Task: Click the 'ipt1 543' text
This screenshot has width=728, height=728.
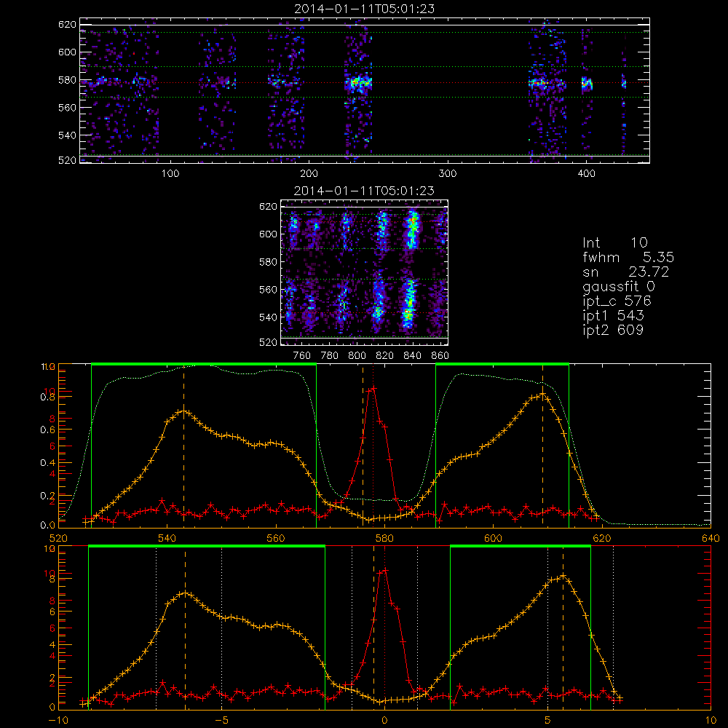Action: pyautogui.click(x=613, y=316)
